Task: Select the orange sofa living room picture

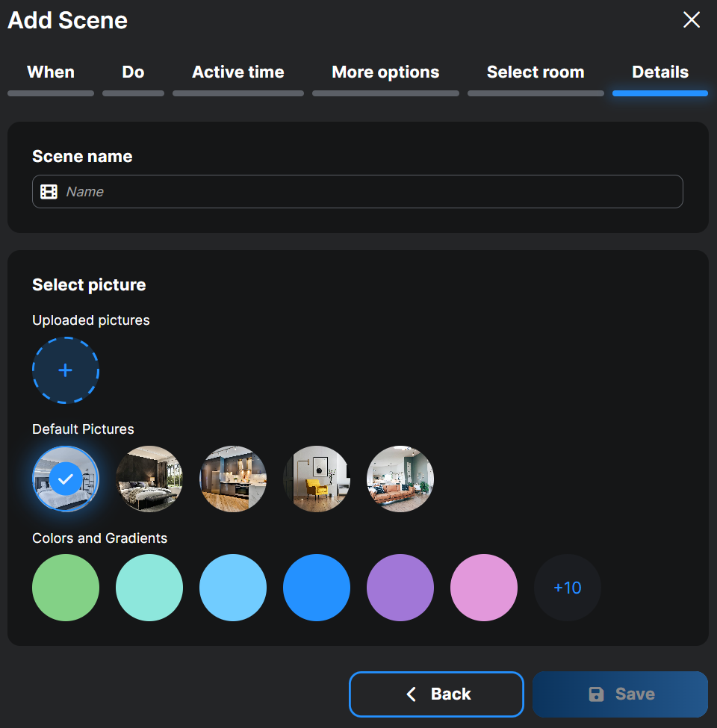Action: [400, 479]
